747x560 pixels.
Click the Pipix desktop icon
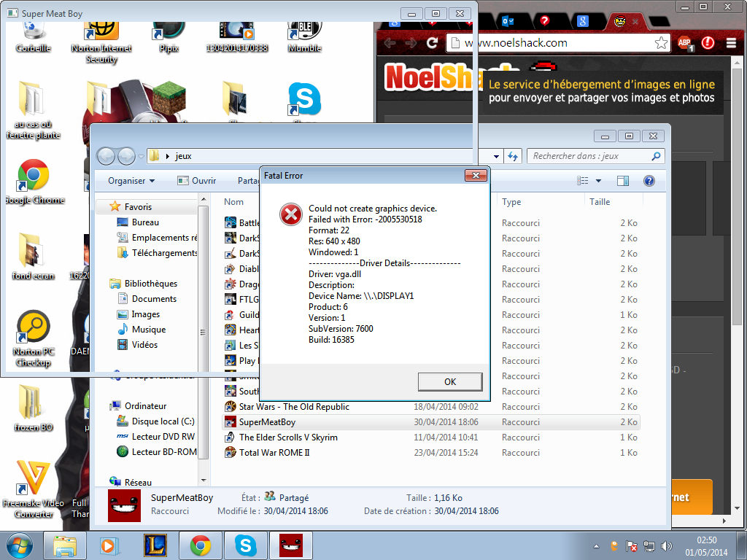(x=169, y=37)
